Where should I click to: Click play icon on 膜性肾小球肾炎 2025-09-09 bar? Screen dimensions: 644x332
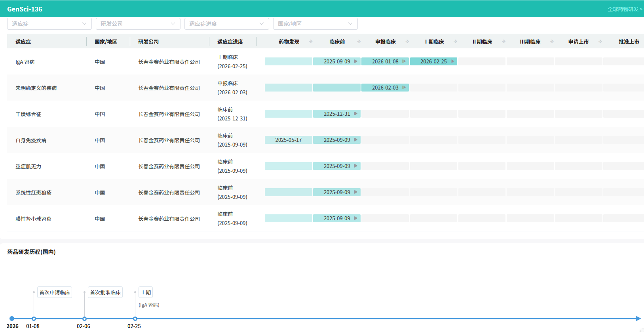click(x=355, y=218)
